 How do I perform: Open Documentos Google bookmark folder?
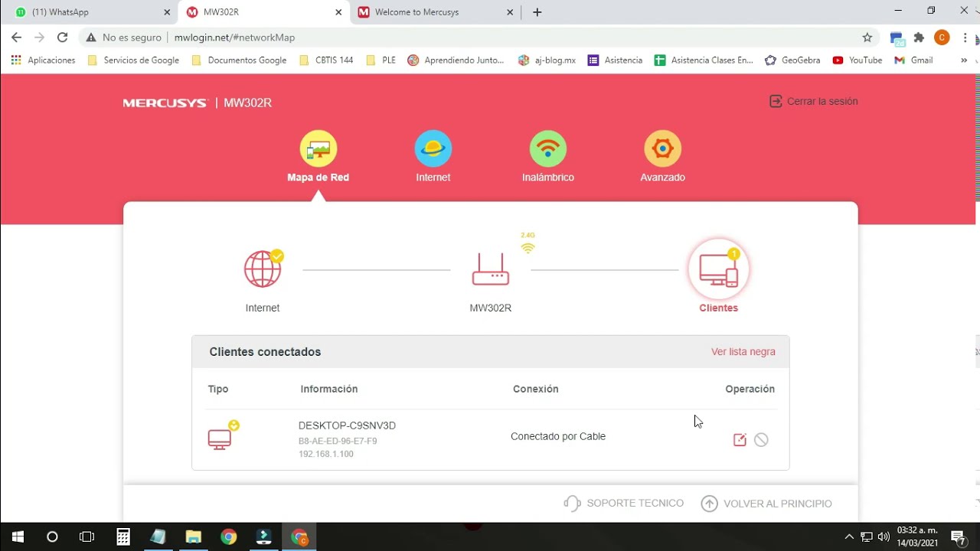click(239, 60)
